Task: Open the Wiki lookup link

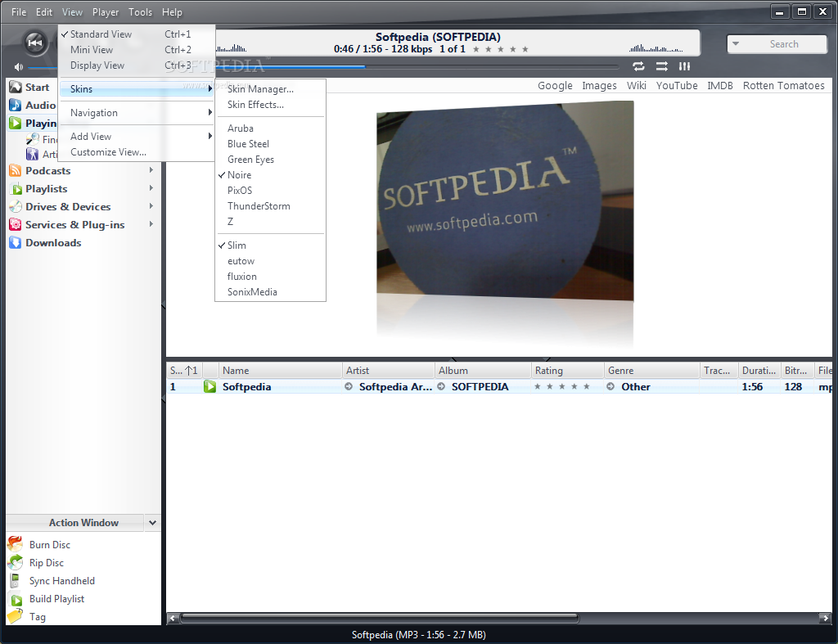Action: point(636,85)
